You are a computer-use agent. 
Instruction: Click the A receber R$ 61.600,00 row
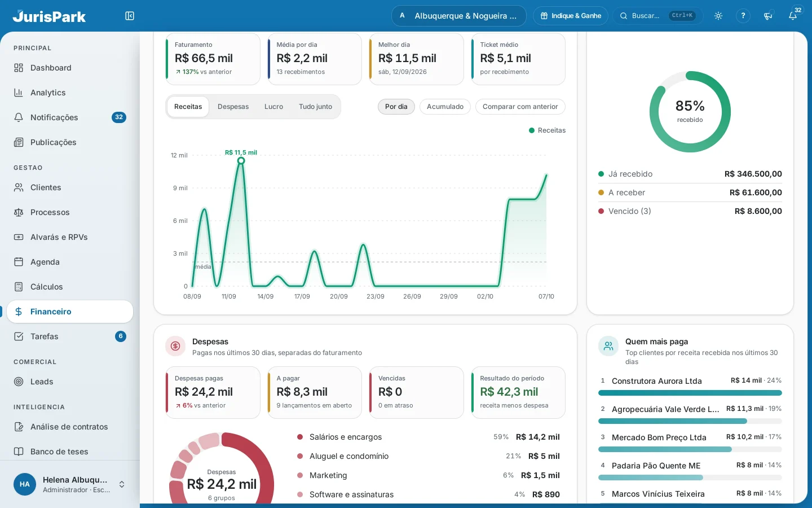tap(690, 192)
